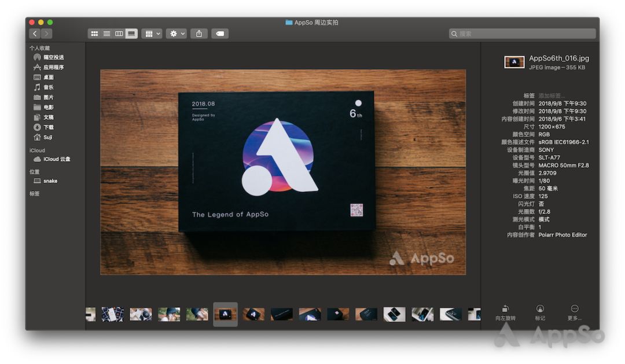625x364 pixels.
Task: Switch to column view in the toolbar
Action: pos(119,34)
